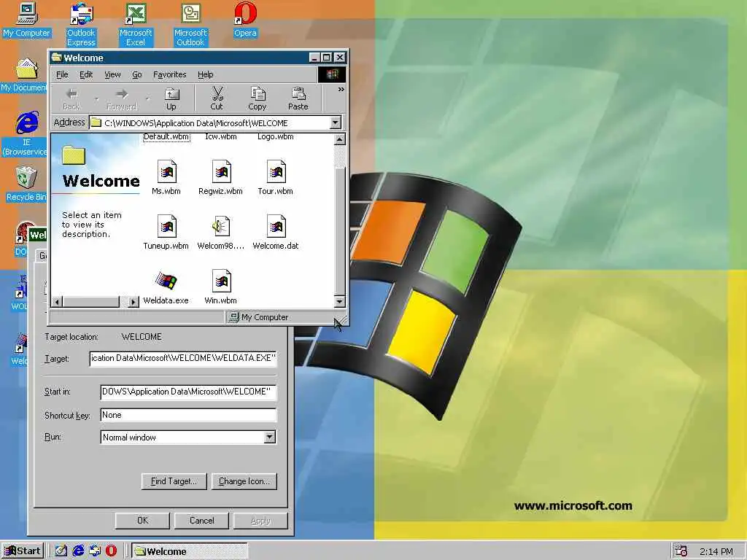
Task: Click Show Desktop quick launch icon
Action: (61, 551)
